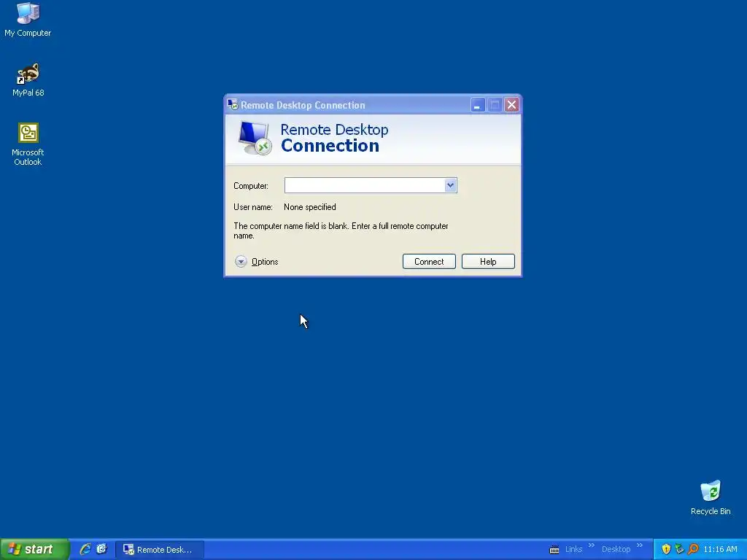Click the 11:16 AM clock
The width and height of the screenshot is (747, 560).
720,550
